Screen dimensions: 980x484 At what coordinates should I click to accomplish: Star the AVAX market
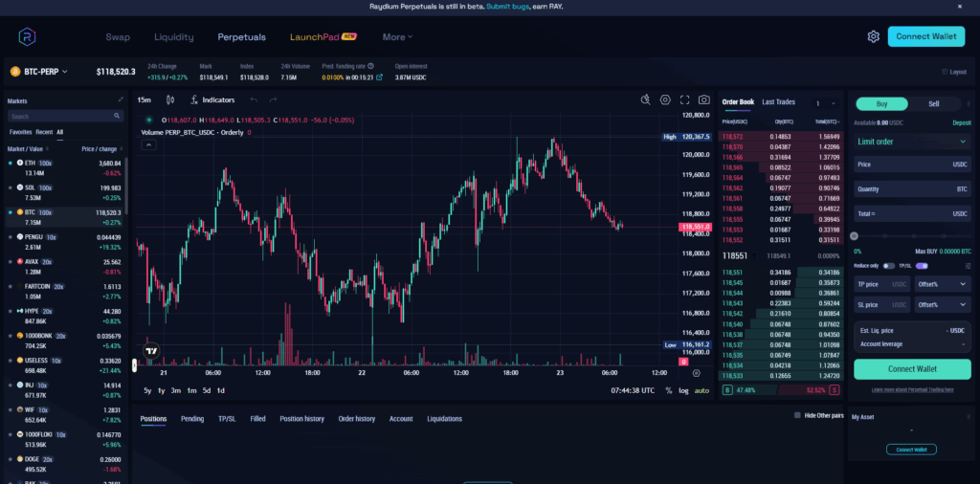(x=10, y=262)
